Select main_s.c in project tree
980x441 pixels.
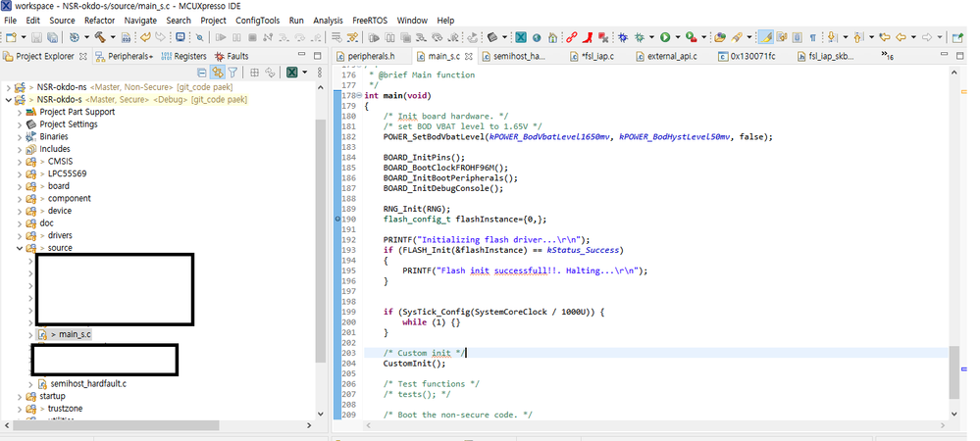75,334
